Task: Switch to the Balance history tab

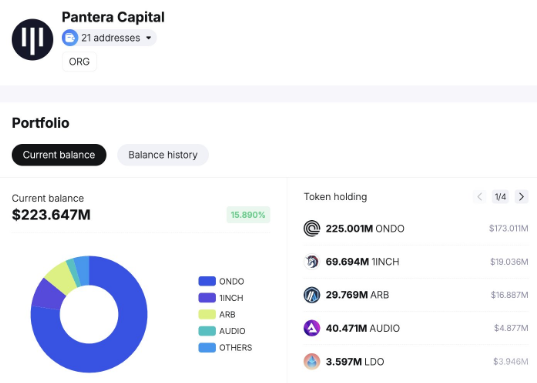Action: tap(163, 155)
